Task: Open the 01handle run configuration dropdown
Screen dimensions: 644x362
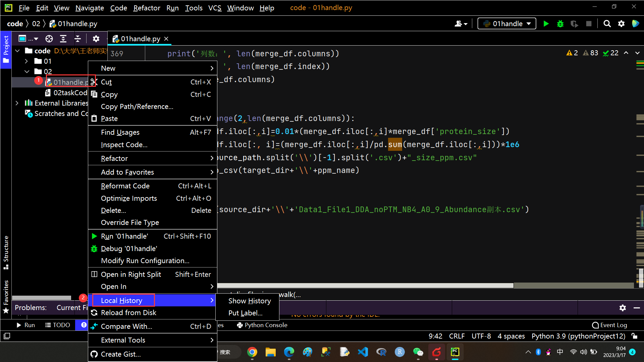Action: (x=506, y=24)
